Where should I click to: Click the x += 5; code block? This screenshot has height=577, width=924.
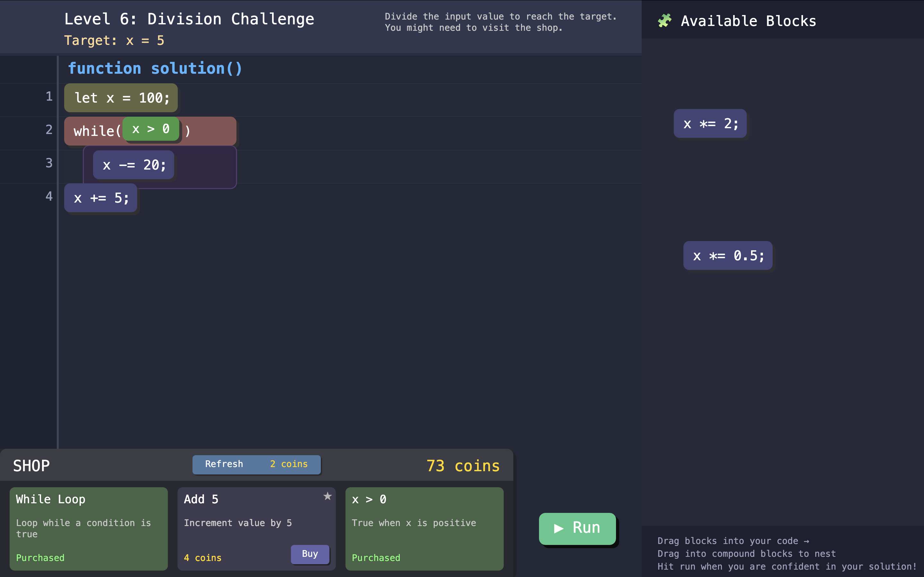click(x=101, y=198)
